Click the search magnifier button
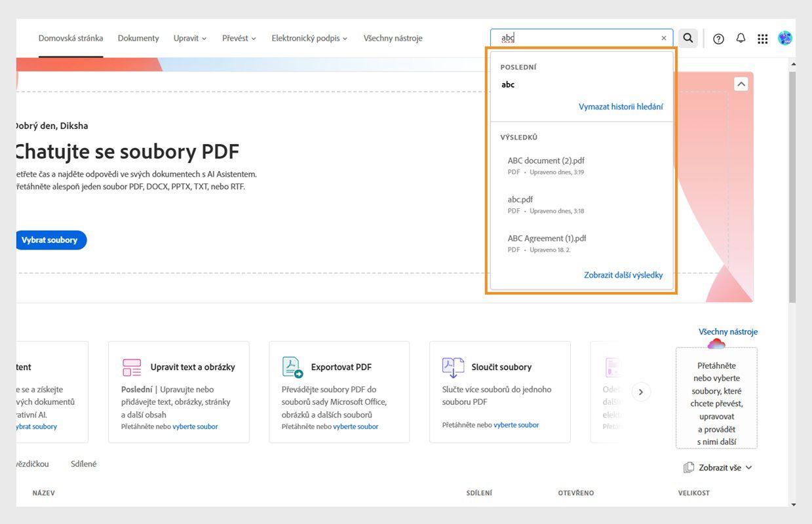The image size is (812, 524). coord(687,38)
